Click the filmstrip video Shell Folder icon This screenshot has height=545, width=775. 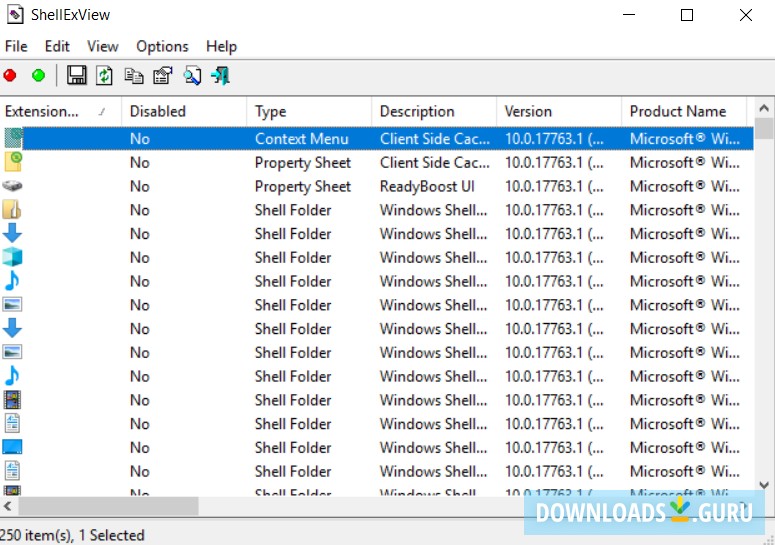click(12, 400)
